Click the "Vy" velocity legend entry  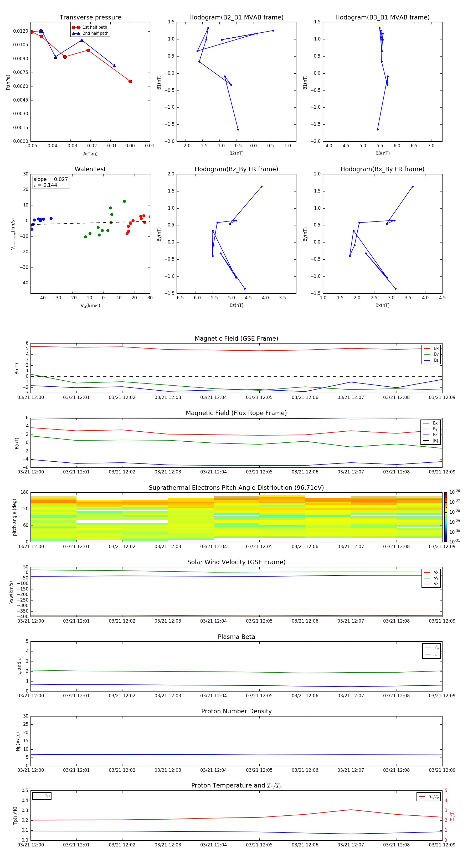pos(431,578)
